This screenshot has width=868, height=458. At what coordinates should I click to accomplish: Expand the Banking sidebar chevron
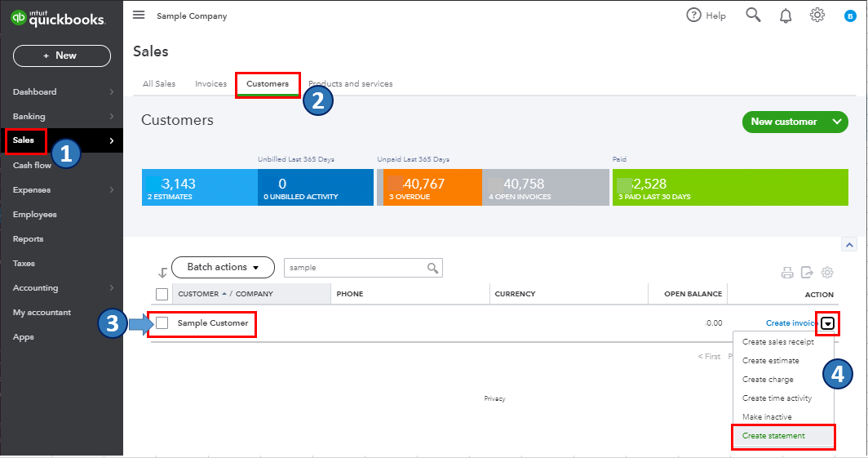(111, 116)
